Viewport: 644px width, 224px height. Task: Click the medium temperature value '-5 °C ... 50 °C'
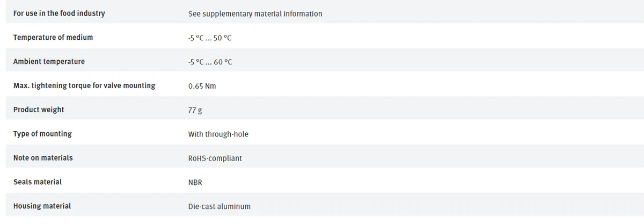210,38
